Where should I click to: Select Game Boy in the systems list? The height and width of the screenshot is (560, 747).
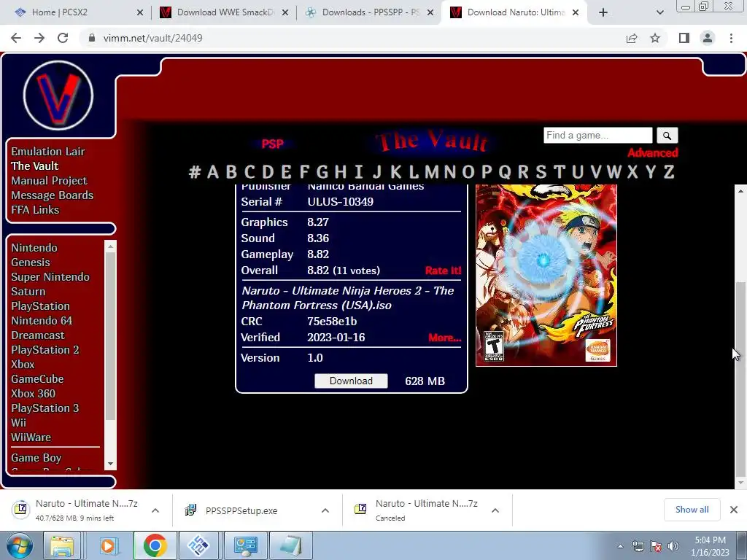[36, 458]
